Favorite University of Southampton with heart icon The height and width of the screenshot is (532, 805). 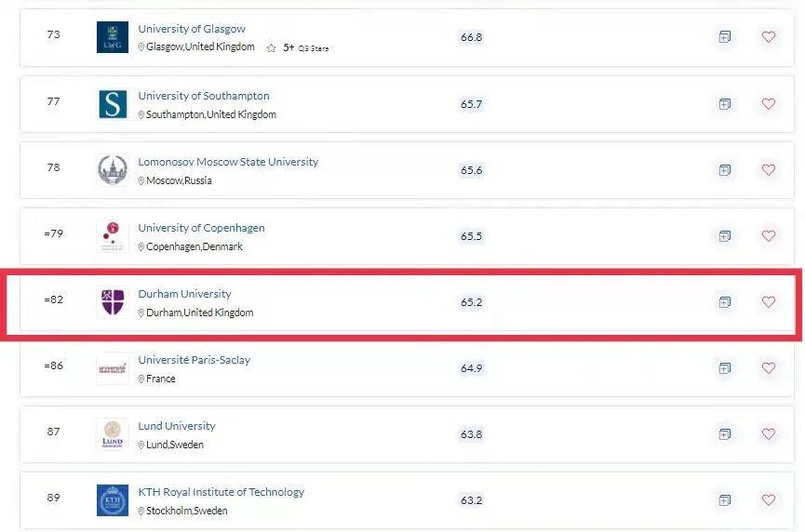click(x=768, y=104)
